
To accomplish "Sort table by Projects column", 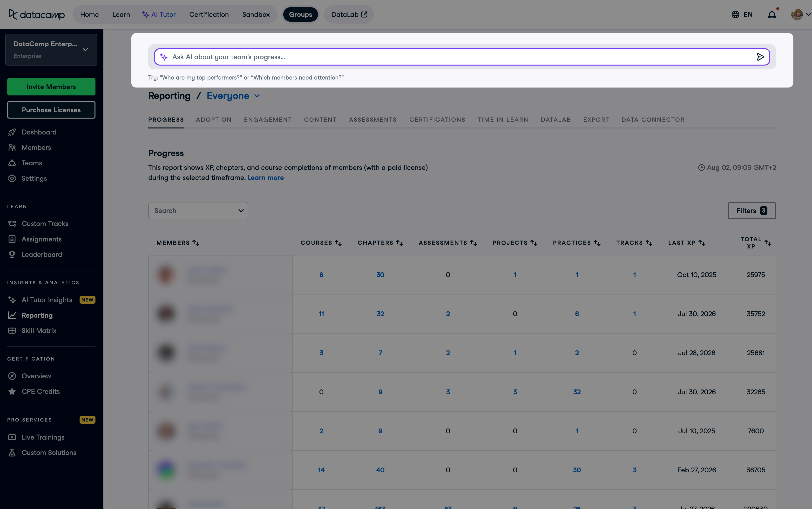I will pos(534,243).
